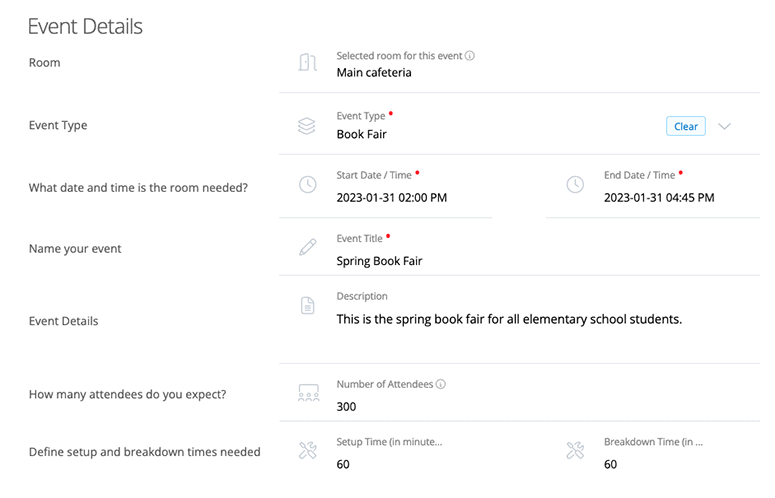
Task: Click the Breakdown Time tools icon
Action: [575, 451]
